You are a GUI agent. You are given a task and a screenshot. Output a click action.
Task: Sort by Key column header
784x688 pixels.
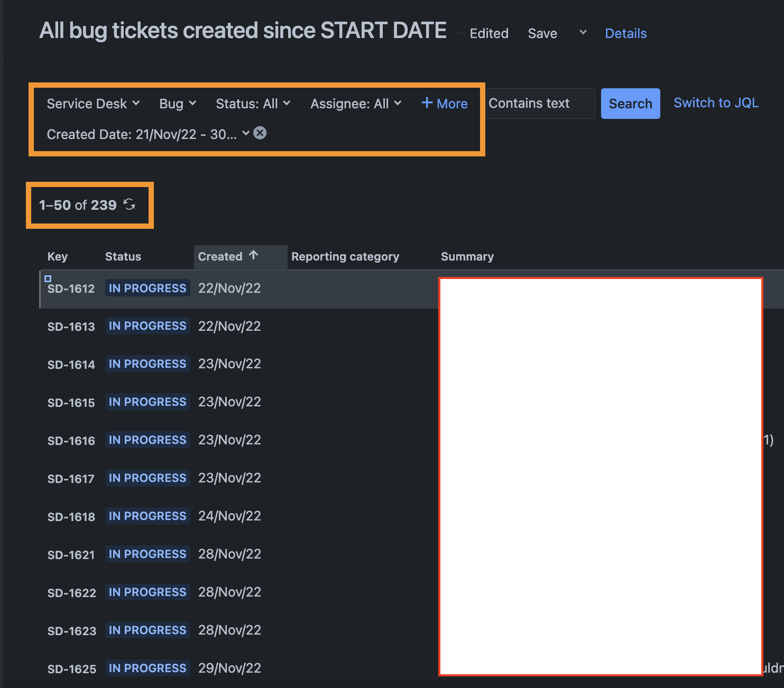[58, 256]
